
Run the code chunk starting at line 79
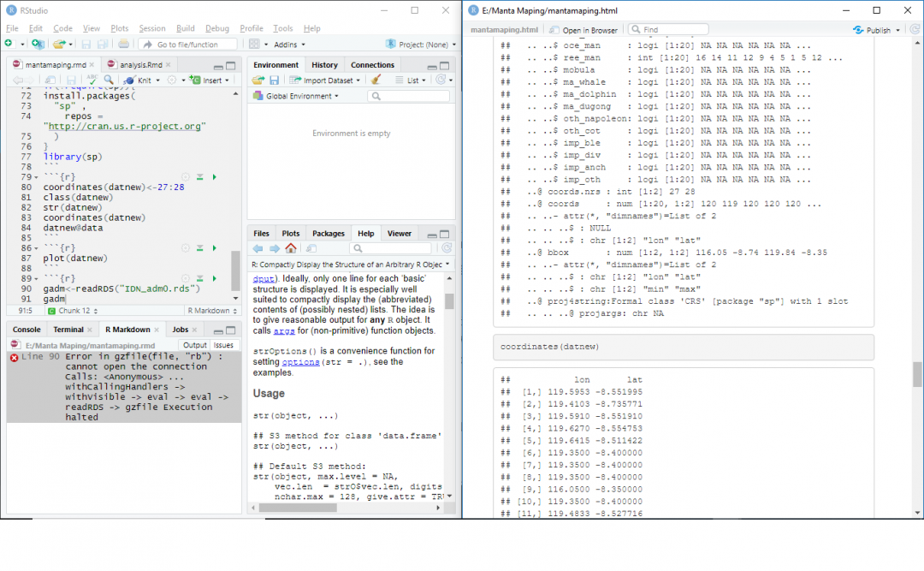point(215,177)
